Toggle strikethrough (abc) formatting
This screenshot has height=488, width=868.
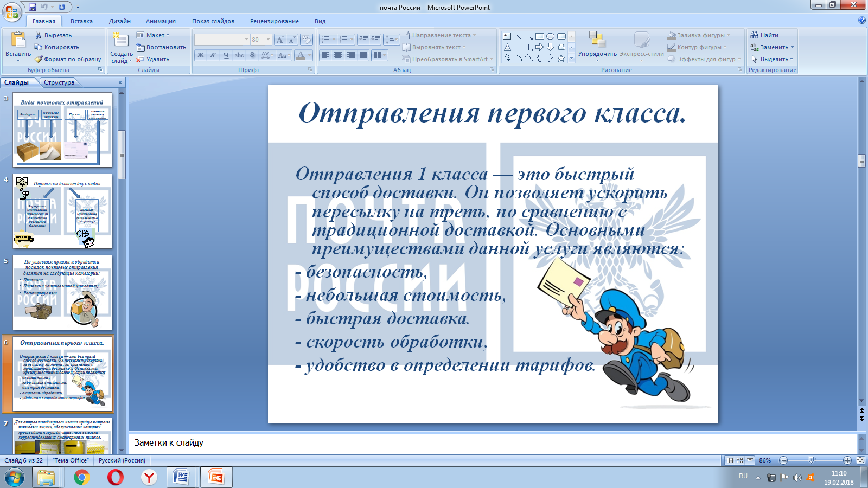(x=239, y=55)
